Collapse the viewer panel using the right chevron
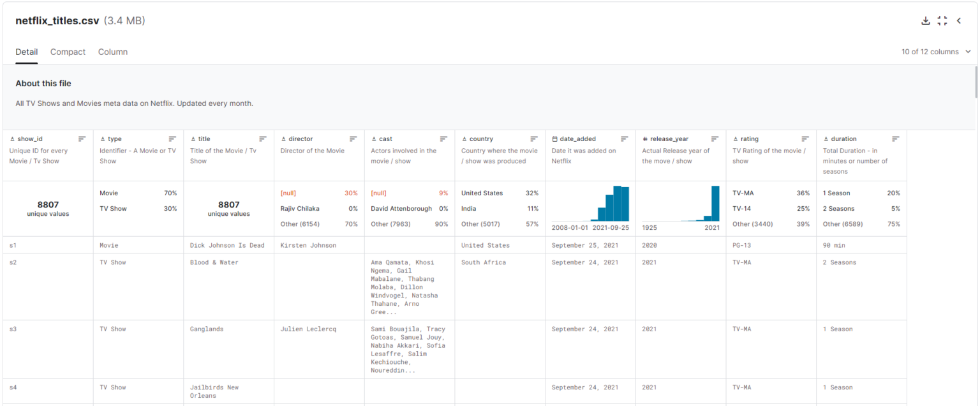 [959, 20]
